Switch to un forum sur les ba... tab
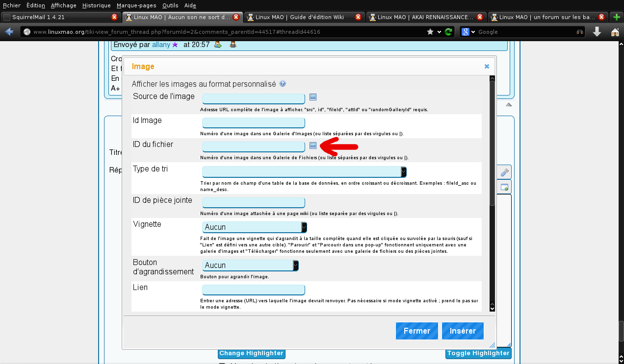 pyautogui.click(x=547, y=17)
